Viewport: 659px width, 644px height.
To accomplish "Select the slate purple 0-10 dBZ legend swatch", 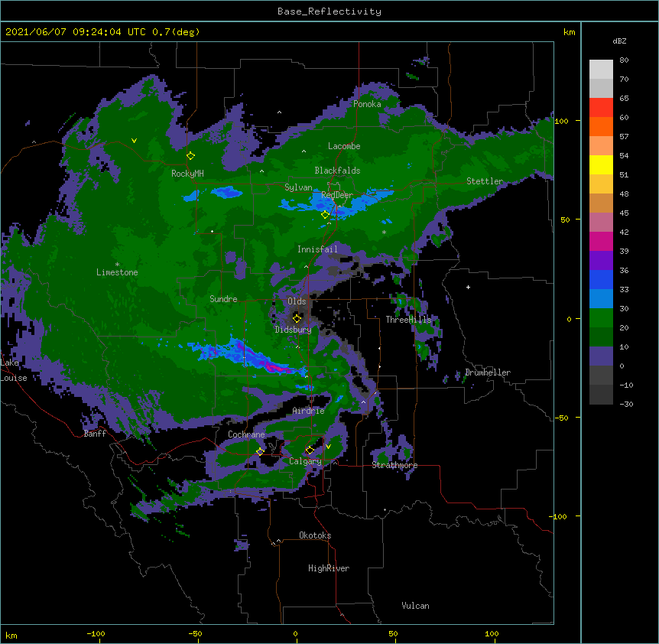I will [601, 356].
